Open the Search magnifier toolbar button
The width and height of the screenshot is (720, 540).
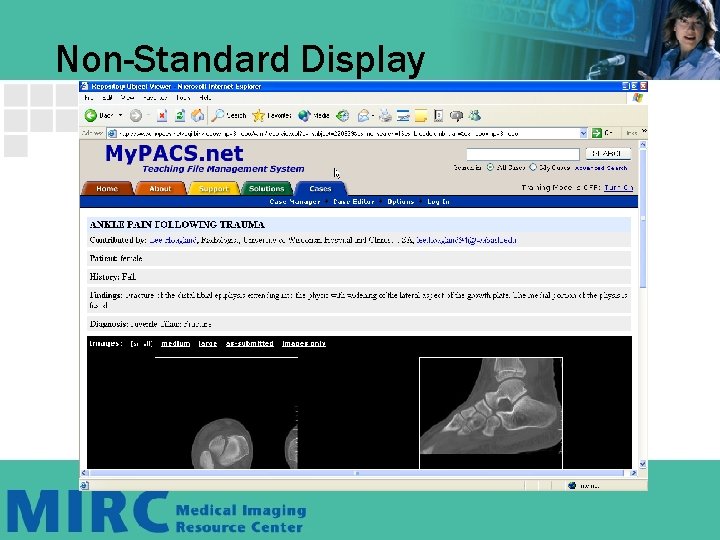229,116
